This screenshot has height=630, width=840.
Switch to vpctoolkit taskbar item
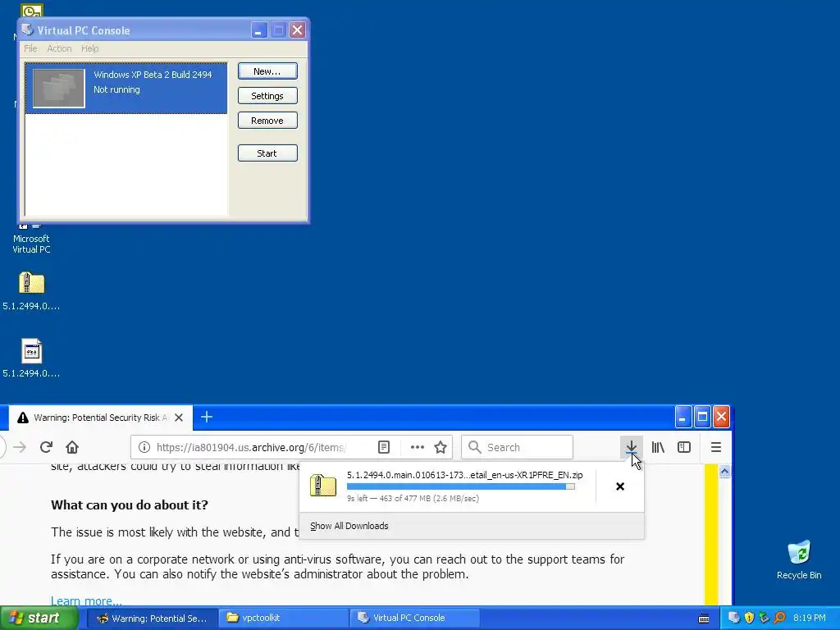pos(282,618)
